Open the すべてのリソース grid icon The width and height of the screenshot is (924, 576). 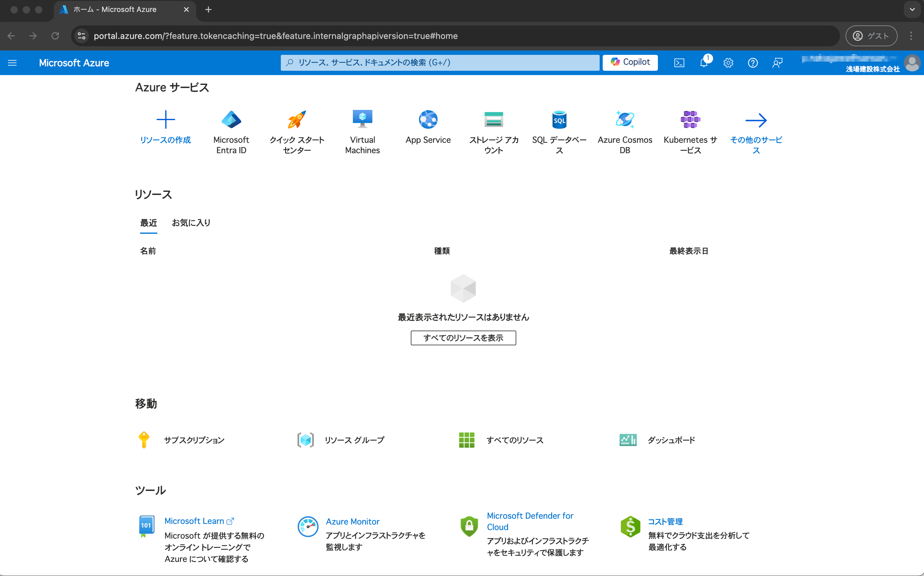click(467, 440)
